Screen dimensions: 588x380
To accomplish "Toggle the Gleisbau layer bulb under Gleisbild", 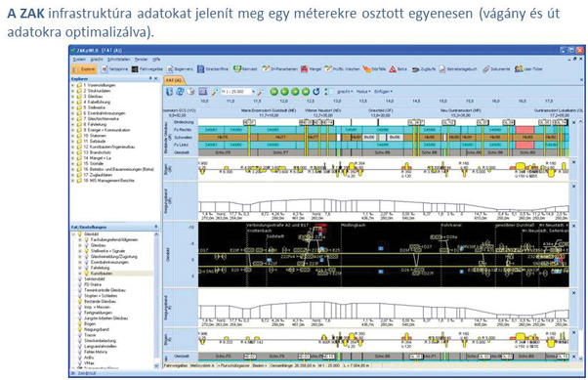I will (86, 245).
